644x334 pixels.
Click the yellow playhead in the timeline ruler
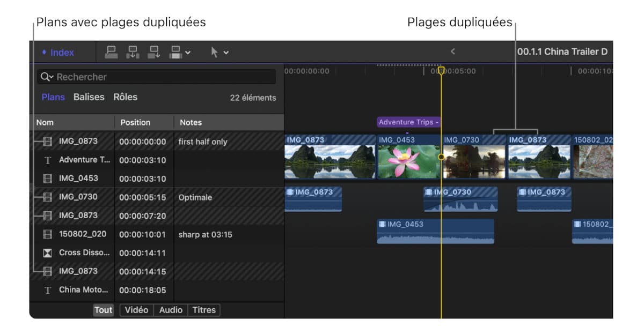[441, 71]
